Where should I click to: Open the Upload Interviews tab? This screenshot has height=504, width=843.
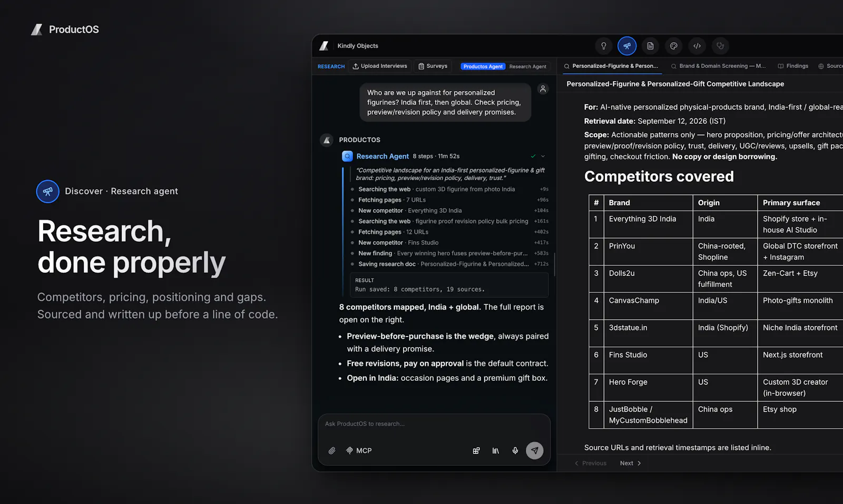(x=380, y=66)
